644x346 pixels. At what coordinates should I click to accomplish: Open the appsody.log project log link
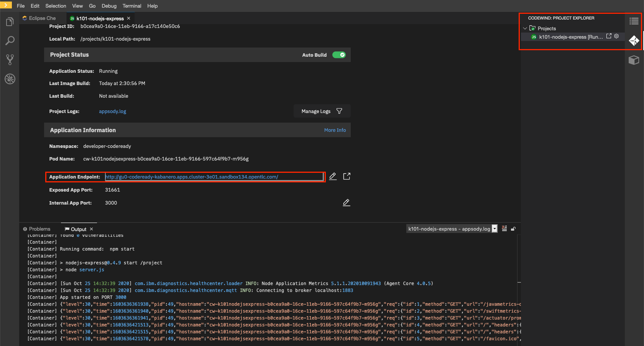tap(112, 111)
